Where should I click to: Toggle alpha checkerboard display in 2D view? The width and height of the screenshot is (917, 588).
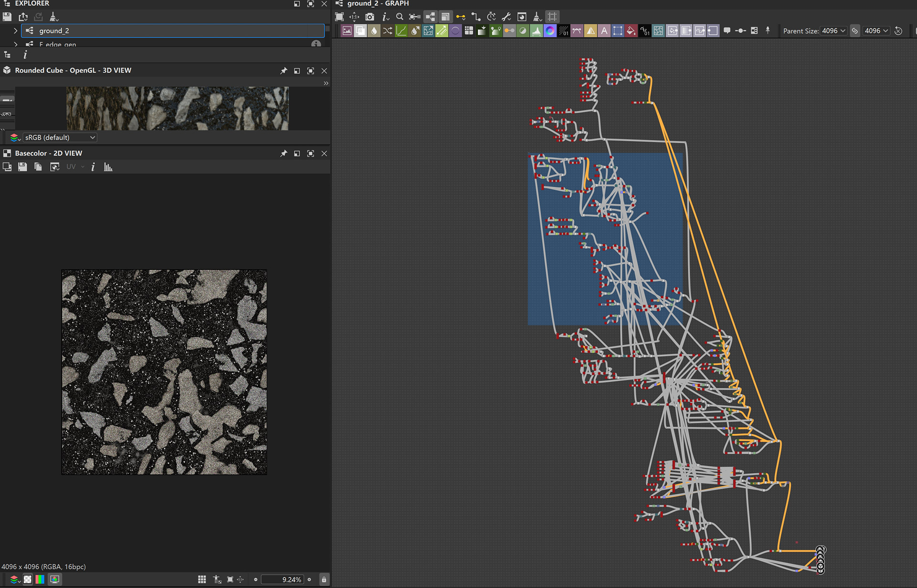click(28, 579)
